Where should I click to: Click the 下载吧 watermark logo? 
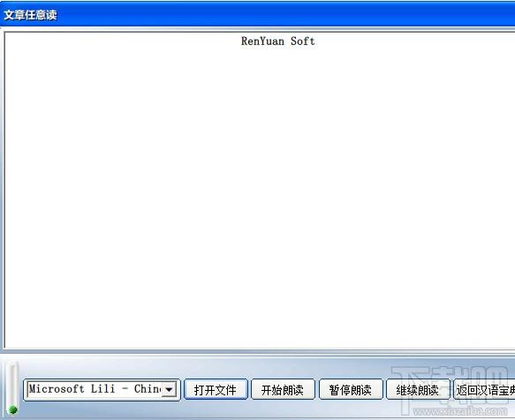coord(450,387)
